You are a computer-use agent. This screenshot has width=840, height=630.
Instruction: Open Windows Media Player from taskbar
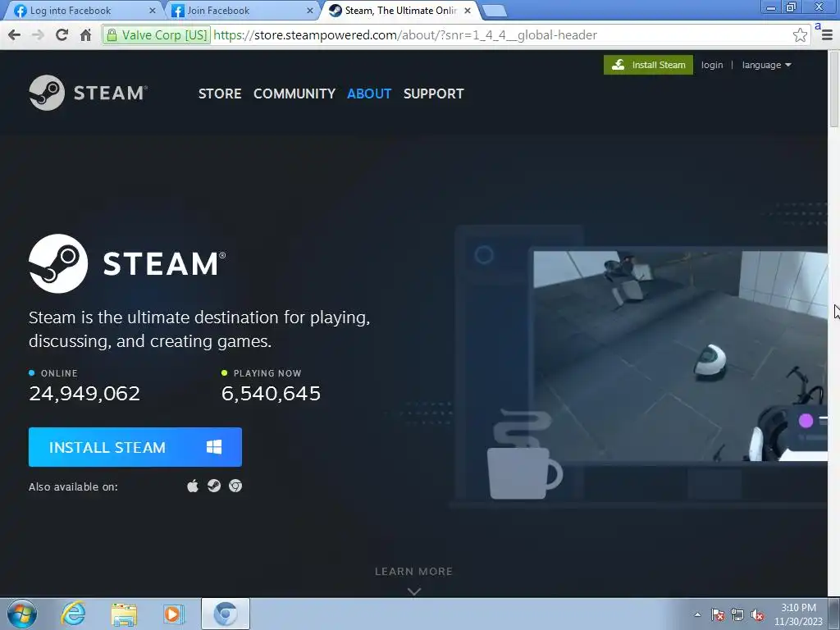click(173, 614)
